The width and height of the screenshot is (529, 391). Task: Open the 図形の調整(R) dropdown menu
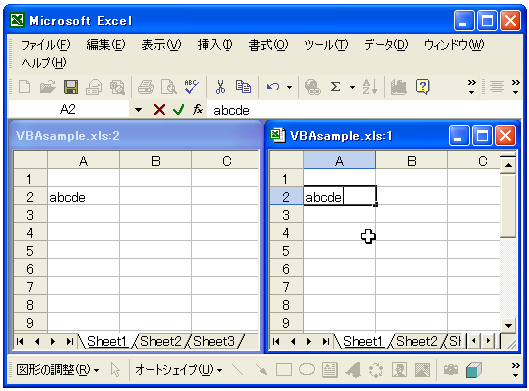pyautogui.click(x=58, y=370)
